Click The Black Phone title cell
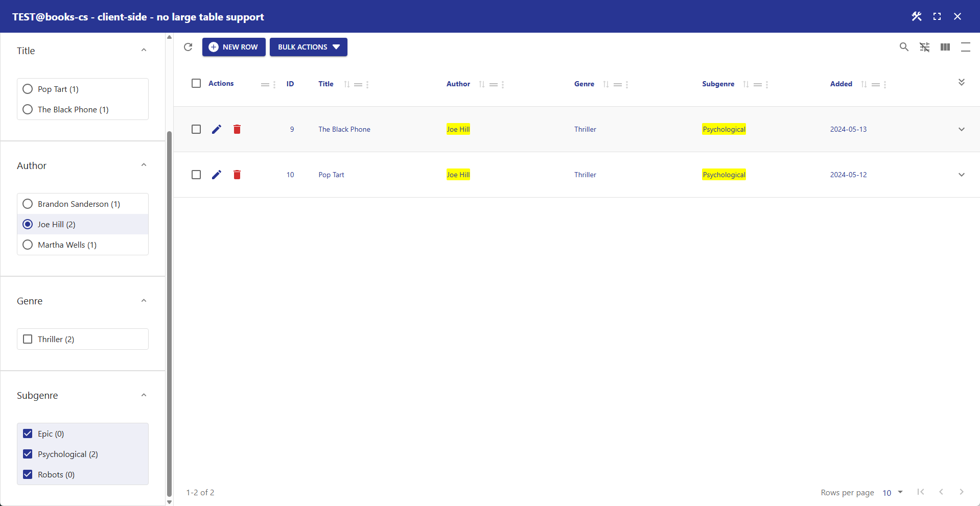This screenshot has width=980, height=506. [344, 129]
